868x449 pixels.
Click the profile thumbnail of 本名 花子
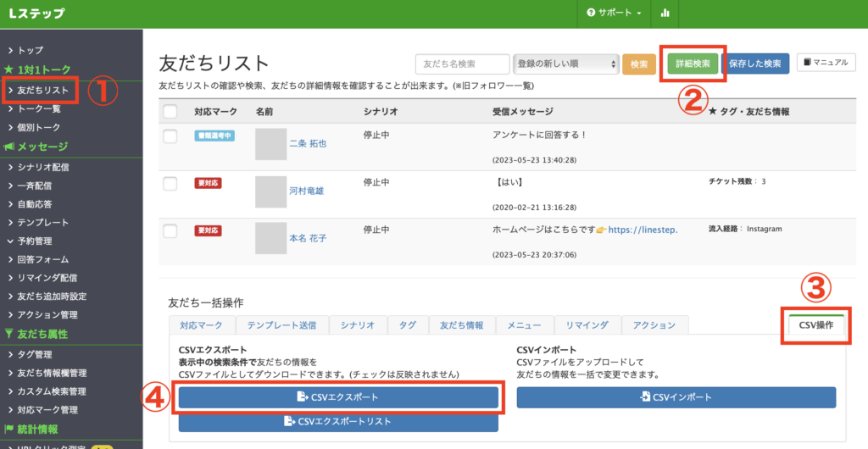(271, 238)
